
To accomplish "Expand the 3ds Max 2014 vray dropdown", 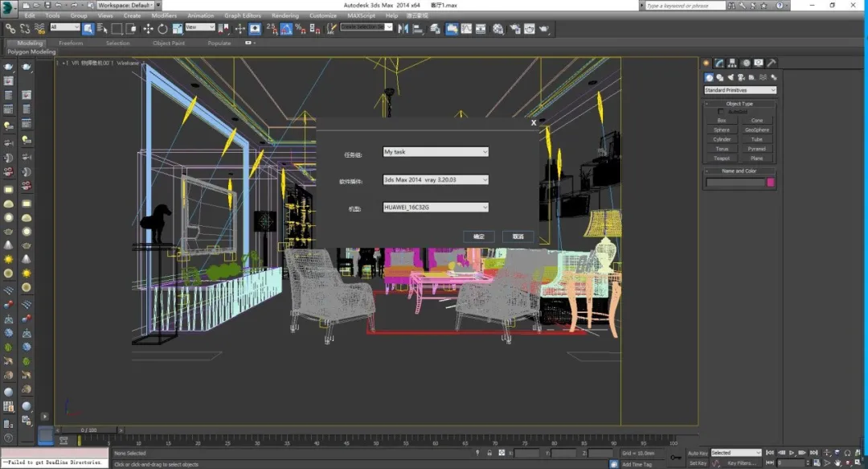I will pyautogui.click(x=436, y=180).
